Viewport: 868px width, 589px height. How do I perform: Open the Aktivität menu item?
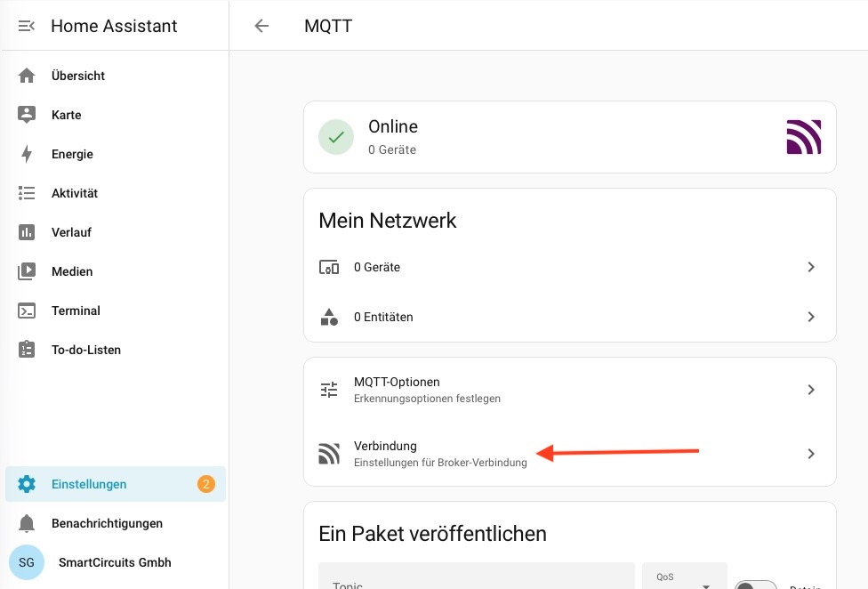click(115, 193)
